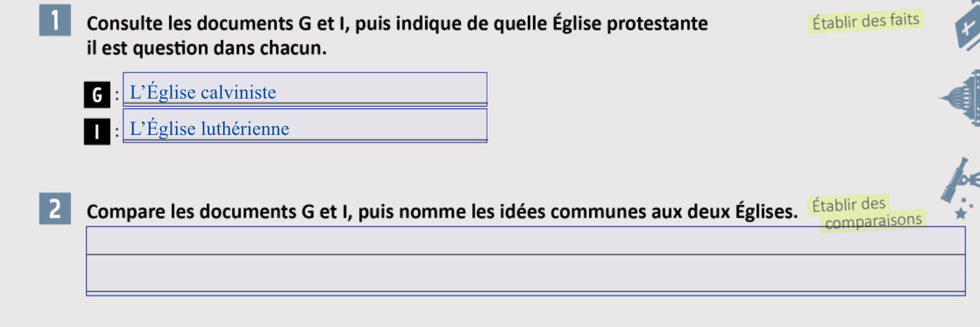Click the 'Établir des comparaisons' highlighted label
Viewport: 980px width, 327px height.
click(867, 213)
